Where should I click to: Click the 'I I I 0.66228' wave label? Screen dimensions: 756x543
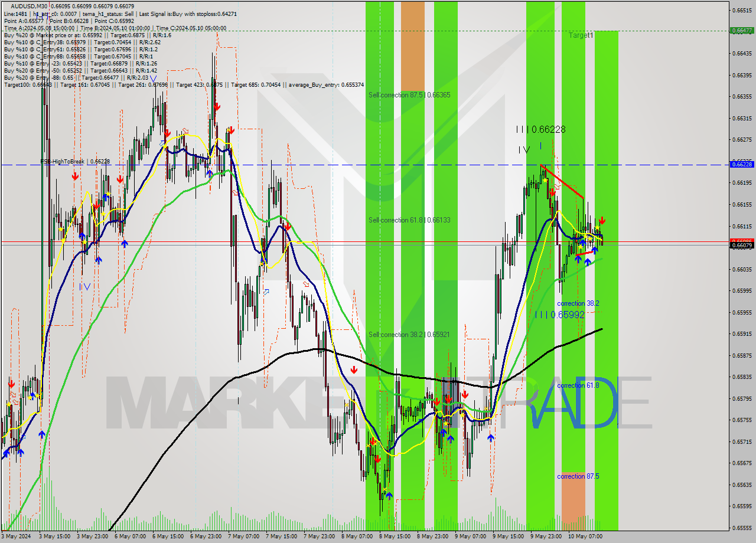coord(540,129)
